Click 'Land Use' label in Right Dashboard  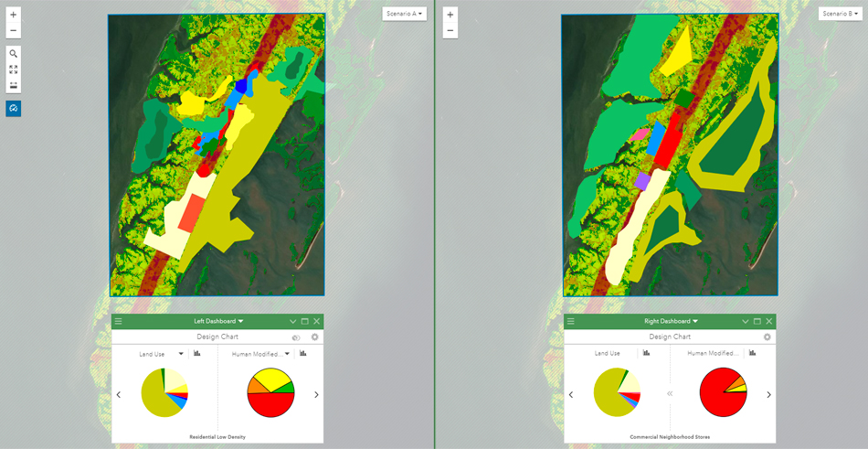coord(608,354)
